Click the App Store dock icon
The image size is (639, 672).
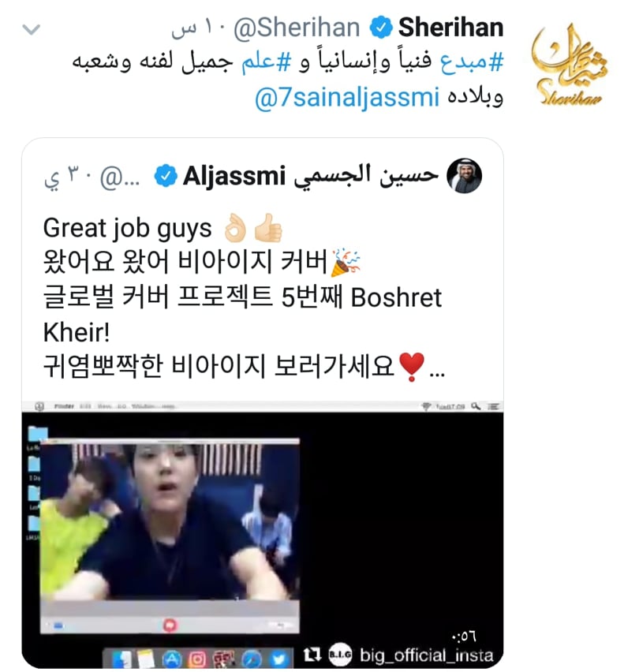click(x=172, y=659)
